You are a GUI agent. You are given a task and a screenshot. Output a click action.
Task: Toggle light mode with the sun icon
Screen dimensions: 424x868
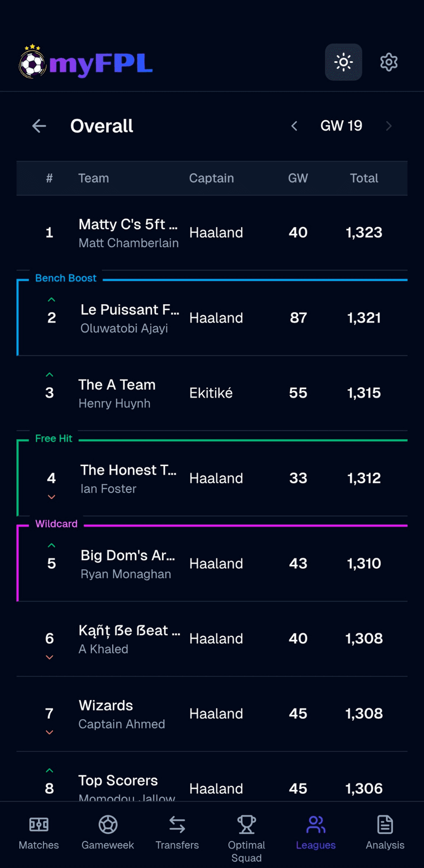click(343, 62)
